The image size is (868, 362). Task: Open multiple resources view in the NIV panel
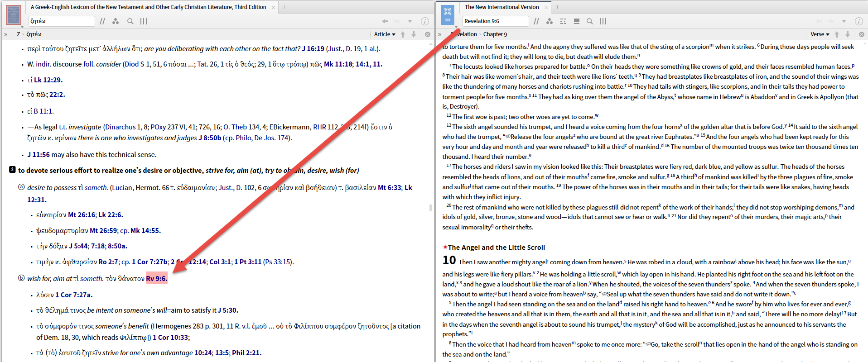[x=577, y=21]
